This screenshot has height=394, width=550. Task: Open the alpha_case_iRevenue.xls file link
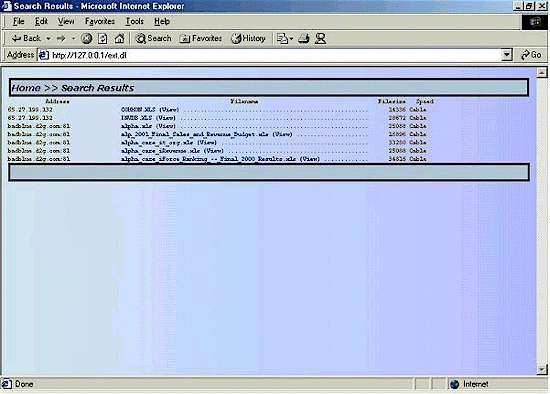click(x=161, y=151)
